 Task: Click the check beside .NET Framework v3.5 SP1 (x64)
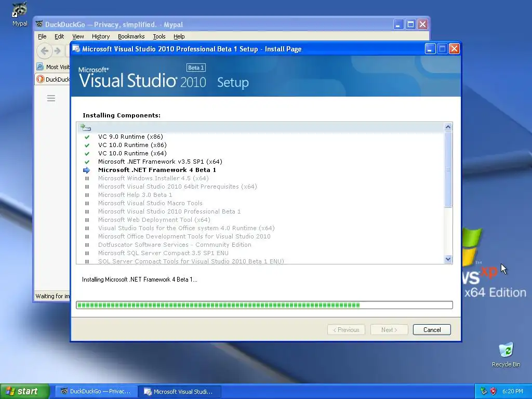coord(87,162)
